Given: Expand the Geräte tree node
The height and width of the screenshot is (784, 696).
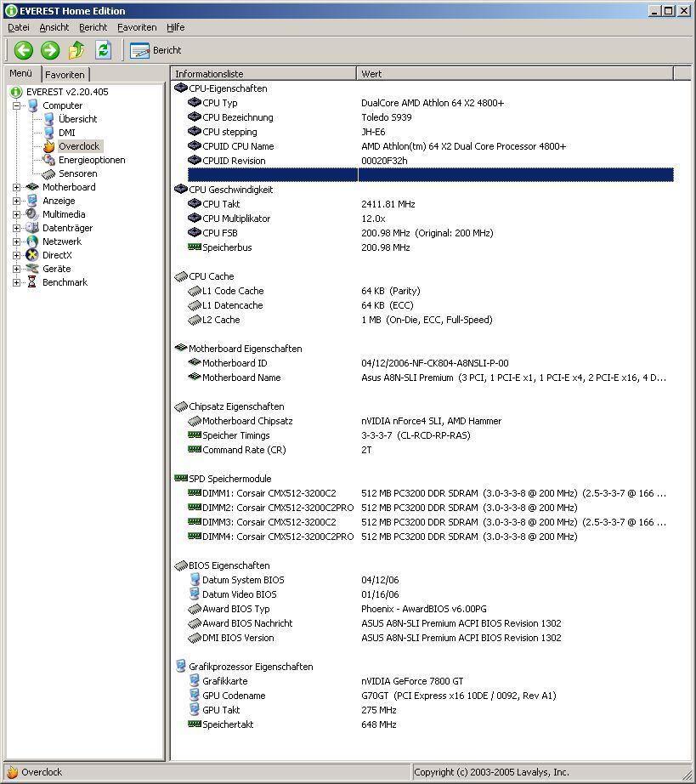Looking at the screenshot, I should [x=16, y=269].
